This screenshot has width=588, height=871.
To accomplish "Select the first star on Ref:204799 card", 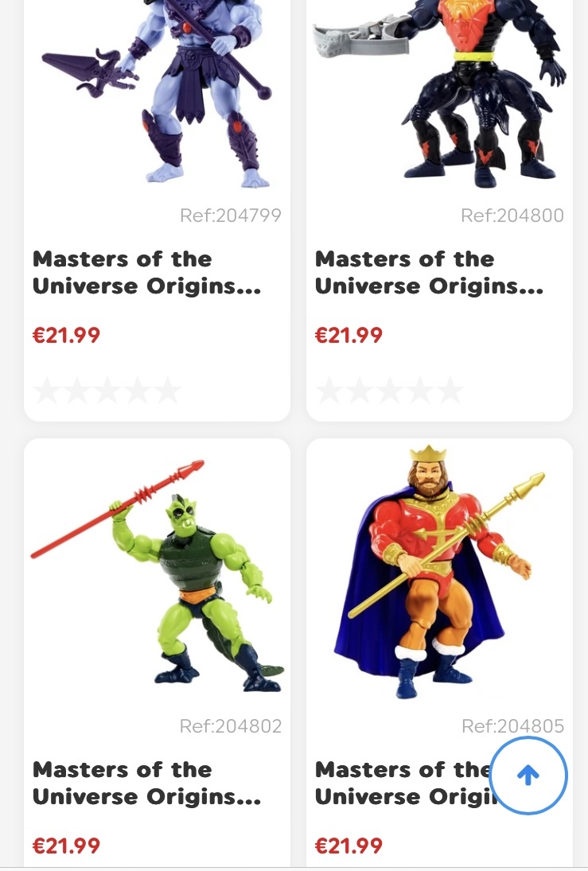I will click(47, 391).
